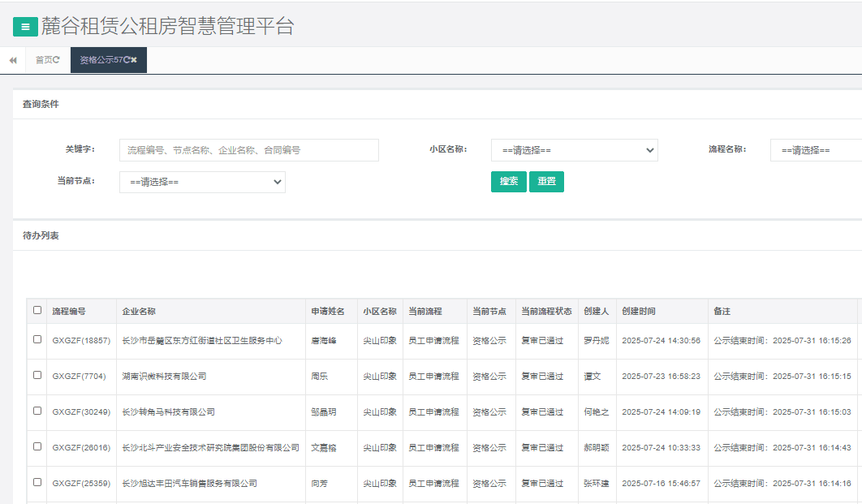Image resolution: width=862 pixels, height=504 pixels.
Task: Click the green 搜索 button
Action: point(509,182)
